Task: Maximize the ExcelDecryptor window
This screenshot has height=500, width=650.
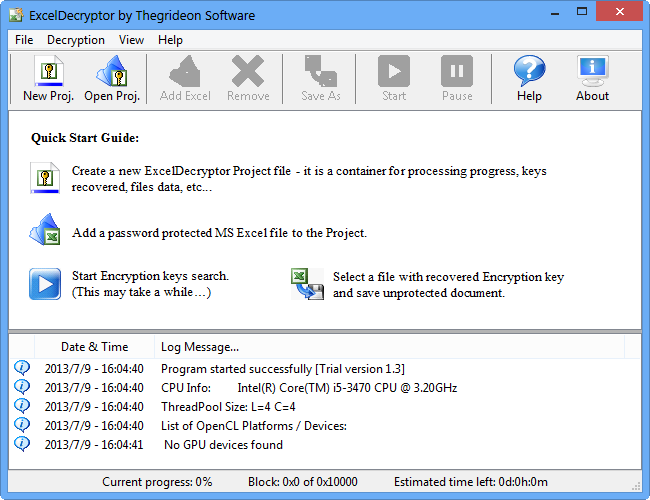Action: point(582,12)
